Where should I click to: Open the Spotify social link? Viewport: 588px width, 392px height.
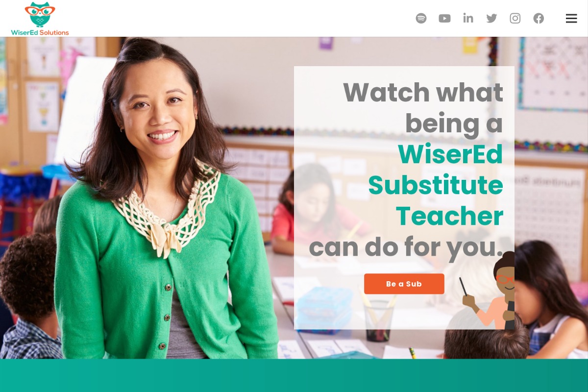(421, 19)
